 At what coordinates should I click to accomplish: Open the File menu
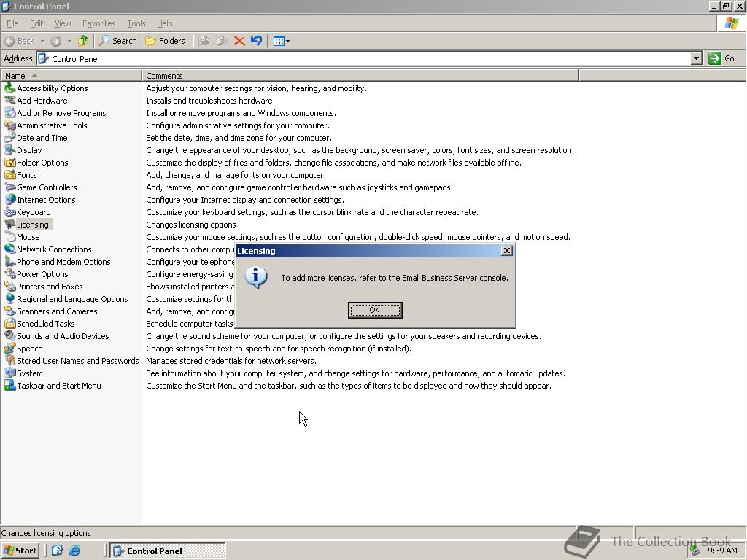click(x=12, y=23)
